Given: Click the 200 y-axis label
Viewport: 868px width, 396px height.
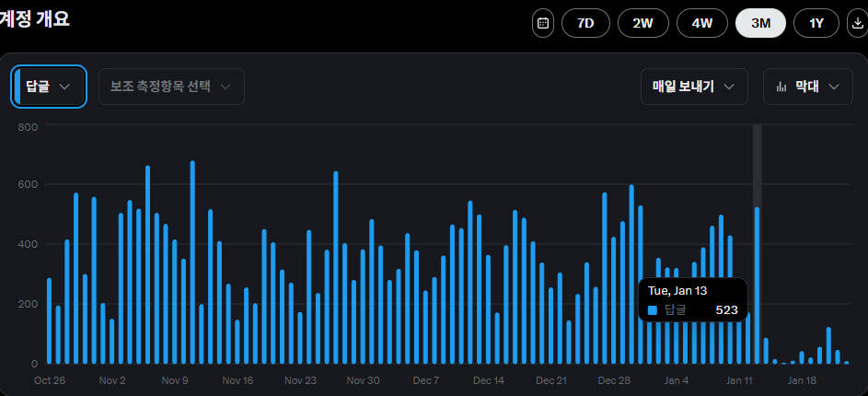Looking at the screenshot, I should point(29,304).
